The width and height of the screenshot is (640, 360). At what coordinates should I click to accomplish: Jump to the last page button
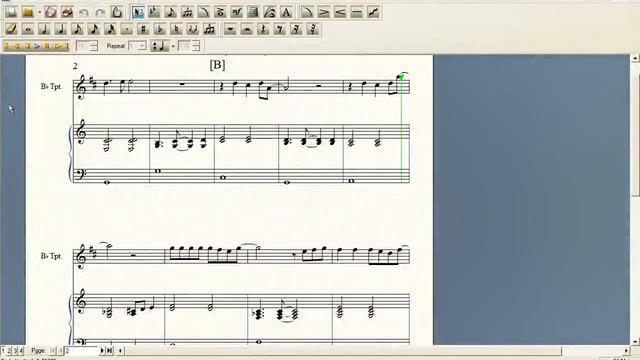tap(109, 351)
